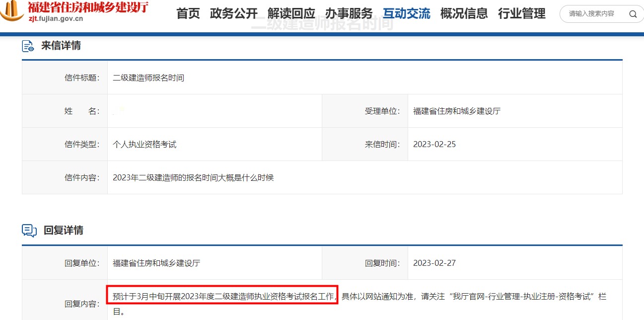
Task: Click the 受理单位 value 福建省住房和城乡建设厅
Action: (456, 110)
